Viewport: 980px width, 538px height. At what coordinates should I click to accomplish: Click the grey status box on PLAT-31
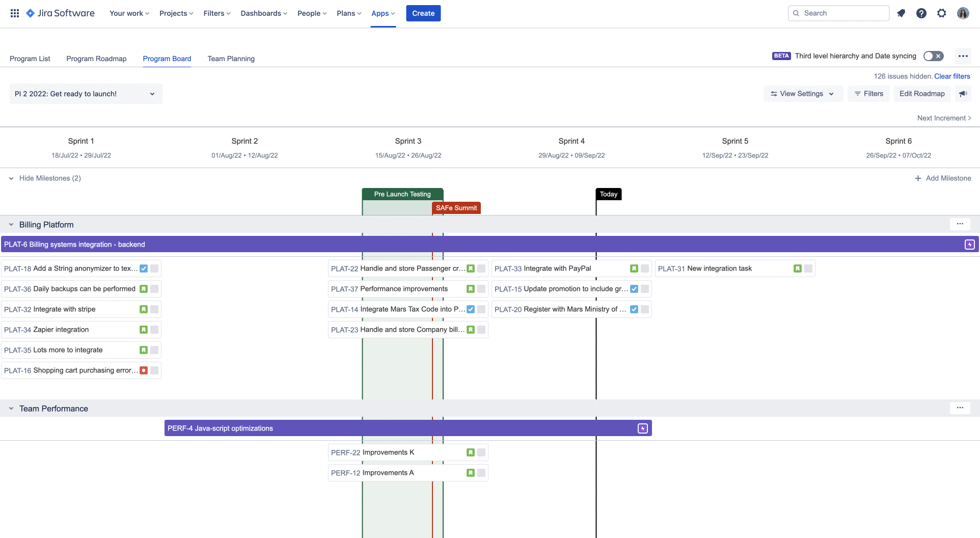(808, 268)
